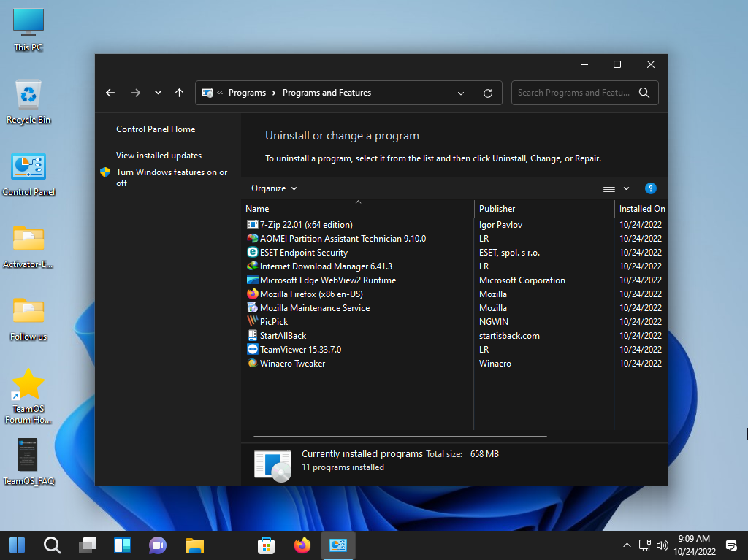
Task: Click the help question mark icon
Action: click(650, 188)
